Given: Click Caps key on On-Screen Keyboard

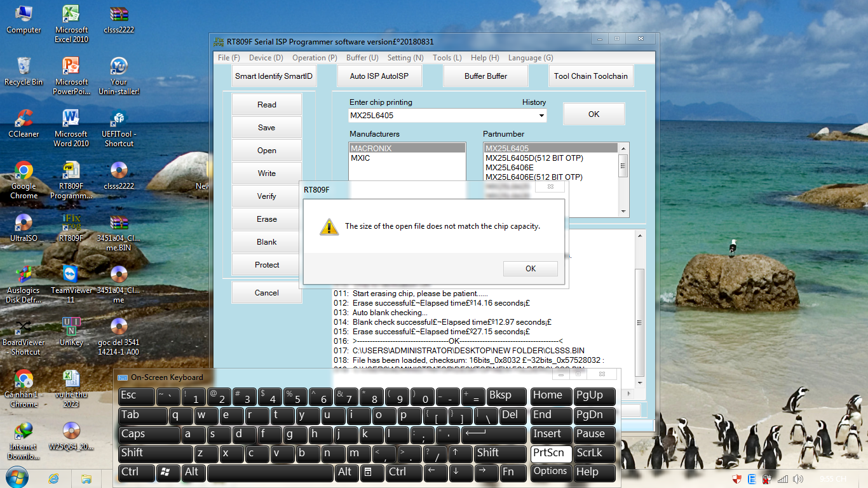Looking at the screenshot, I should [x=149, y=435].
